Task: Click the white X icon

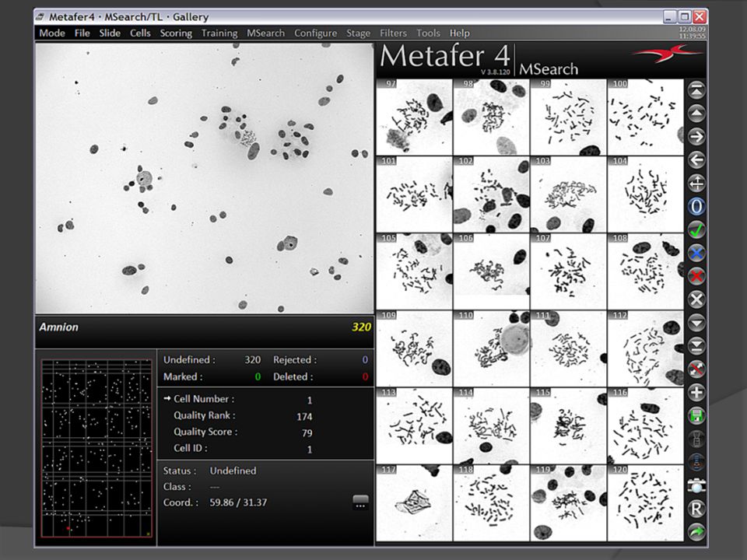Action: [696, 299]
